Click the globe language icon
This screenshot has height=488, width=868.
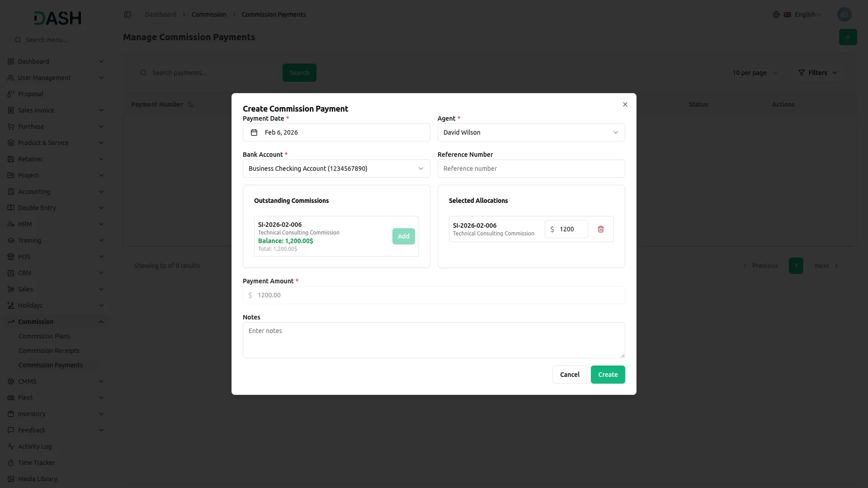click(x=776, y=14)
